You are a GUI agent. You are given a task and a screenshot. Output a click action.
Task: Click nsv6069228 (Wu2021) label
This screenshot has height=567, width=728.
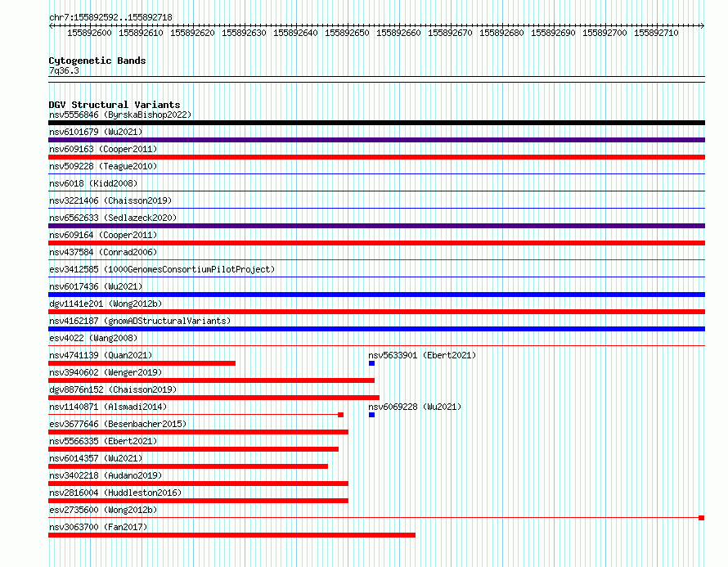[x=415, y=407]
